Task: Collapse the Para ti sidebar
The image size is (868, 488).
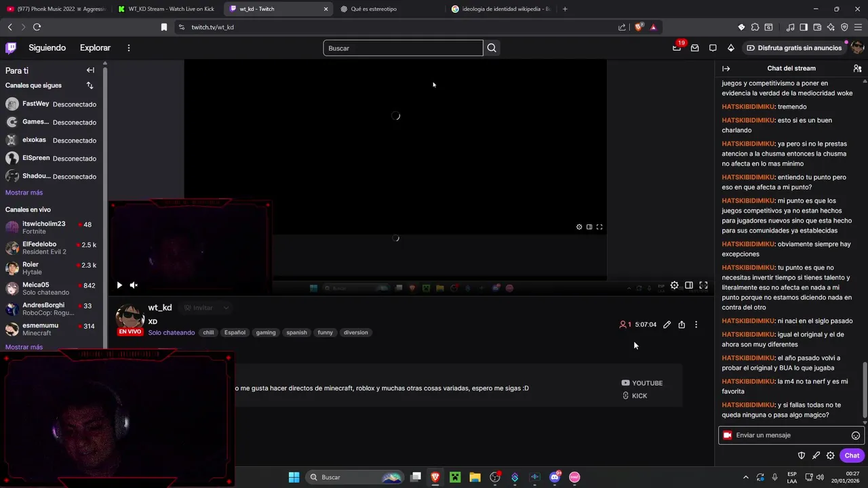Action: 90,70
